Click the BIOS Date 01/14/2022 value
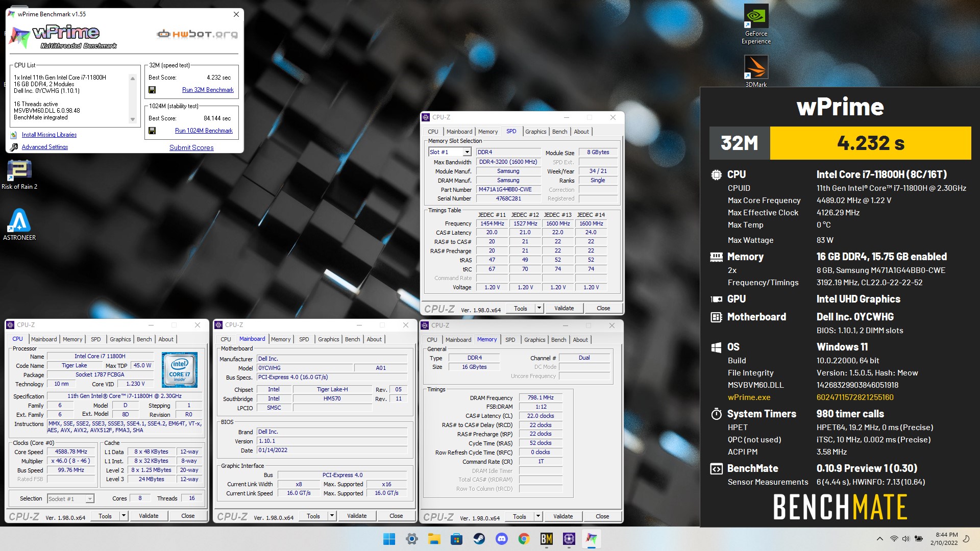Screen dimensions: 980x551 [x=332, y=450]
